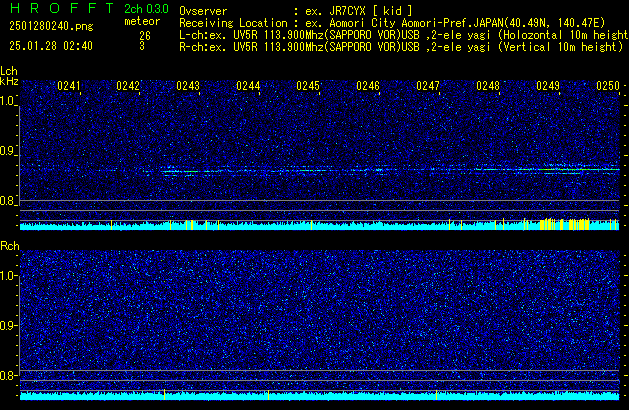
Task: Click the Lch 0.8 kHz axis label
Action: pyautogui.click(x=8, y=201)
